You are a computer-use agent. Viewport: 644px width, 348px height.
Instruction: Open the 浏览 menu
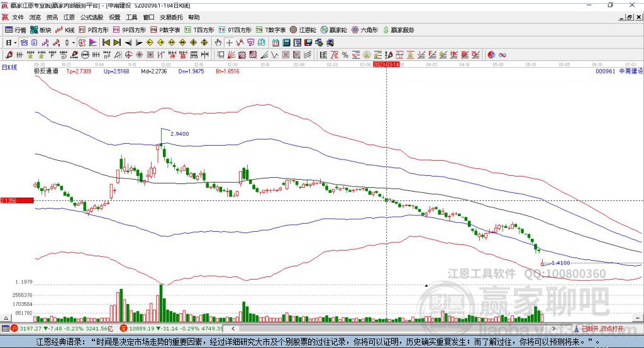coord(35,17)
